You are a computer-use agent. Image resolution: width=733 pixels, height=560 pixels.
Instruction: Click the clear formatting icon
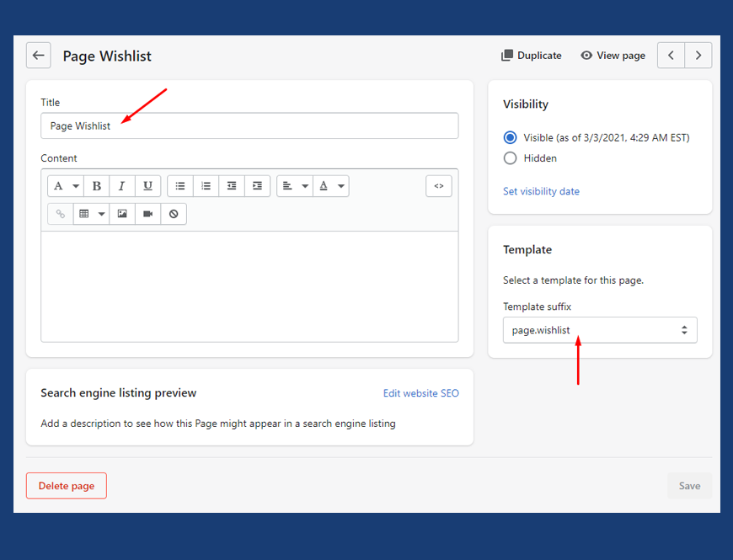coord(174,214)
